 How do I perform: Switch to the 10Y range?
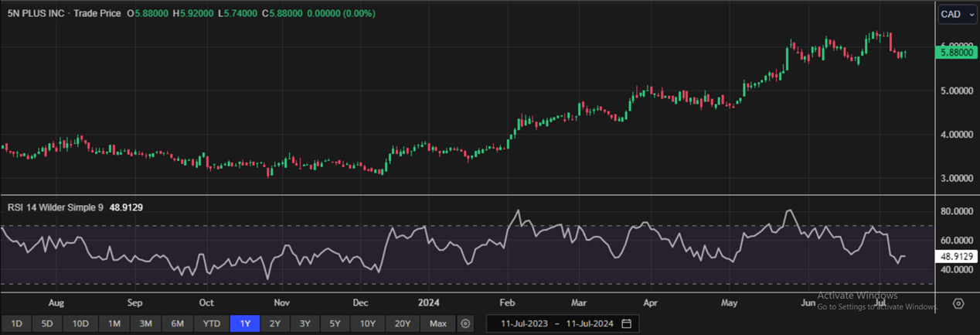point(367,323)
